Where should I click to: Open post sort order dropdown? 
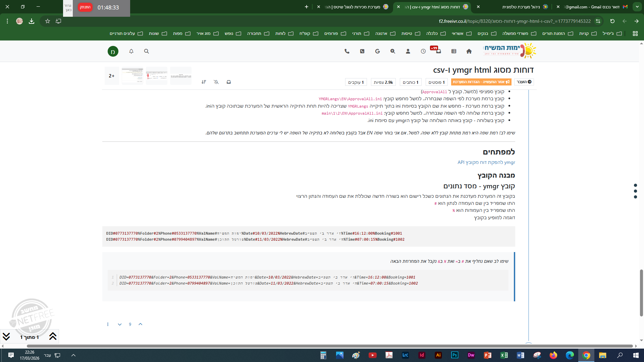click(204, 82)
